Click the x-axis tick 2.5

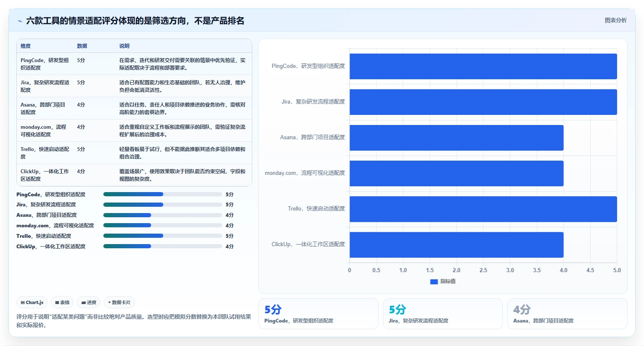click(483, 270)
